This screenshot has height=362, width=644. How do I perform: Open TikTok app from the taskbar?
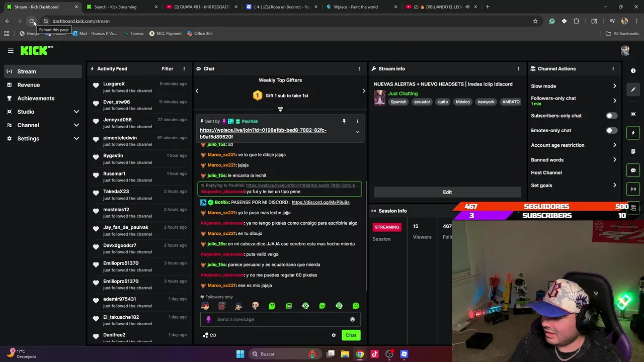pos(374,354)
